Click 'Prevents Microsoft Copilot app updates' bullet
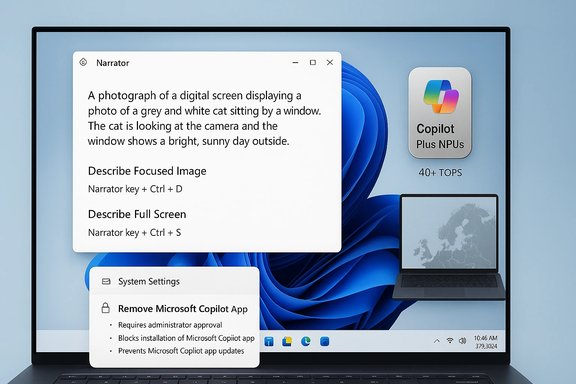The height and width of the screenshot is (384, 576). point(181,351)
